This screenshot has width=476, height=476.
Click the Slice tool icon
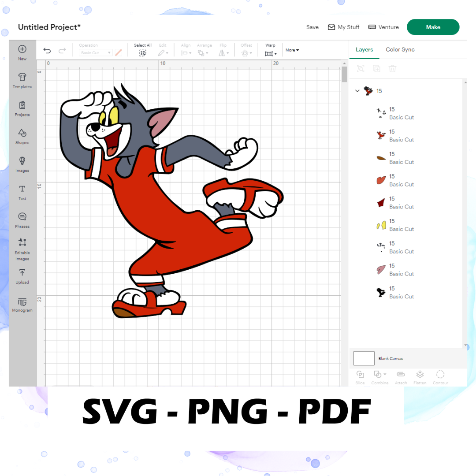[x=360, y=374]
